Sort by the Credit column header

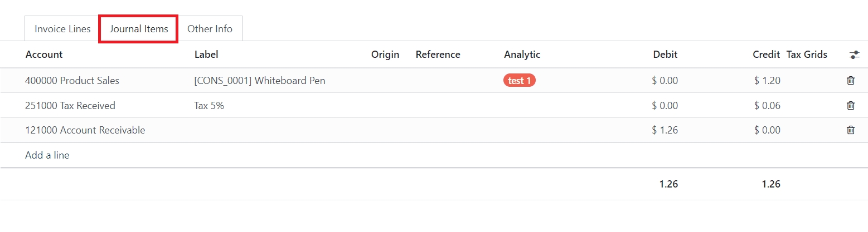coord(766,55)
